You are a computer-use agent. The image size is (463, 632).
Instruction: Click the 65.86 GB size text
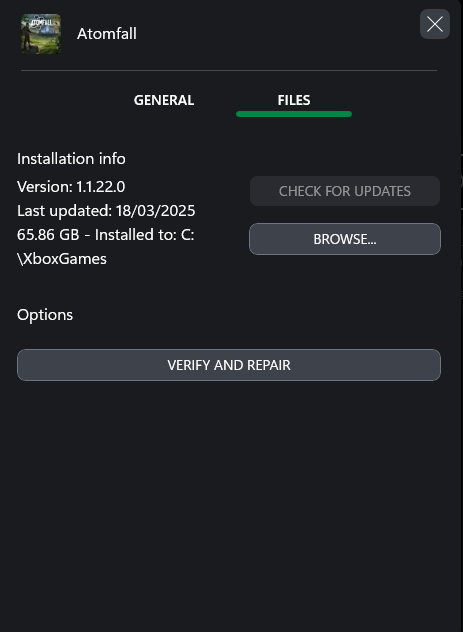point(48,235)
